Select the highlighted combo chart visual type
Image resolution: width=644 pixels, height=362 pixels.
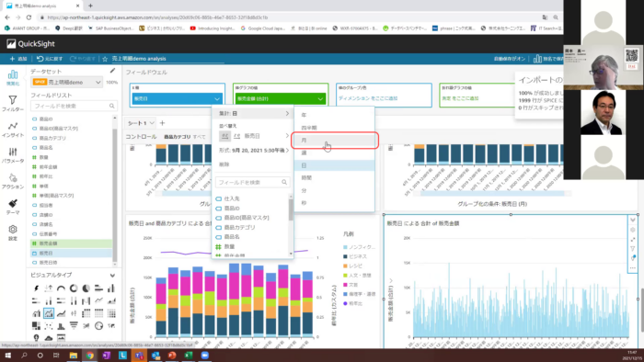click(49, 313)
